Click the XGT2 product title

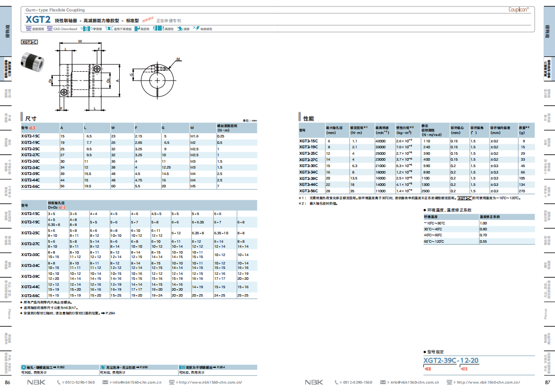pos(38,19)
